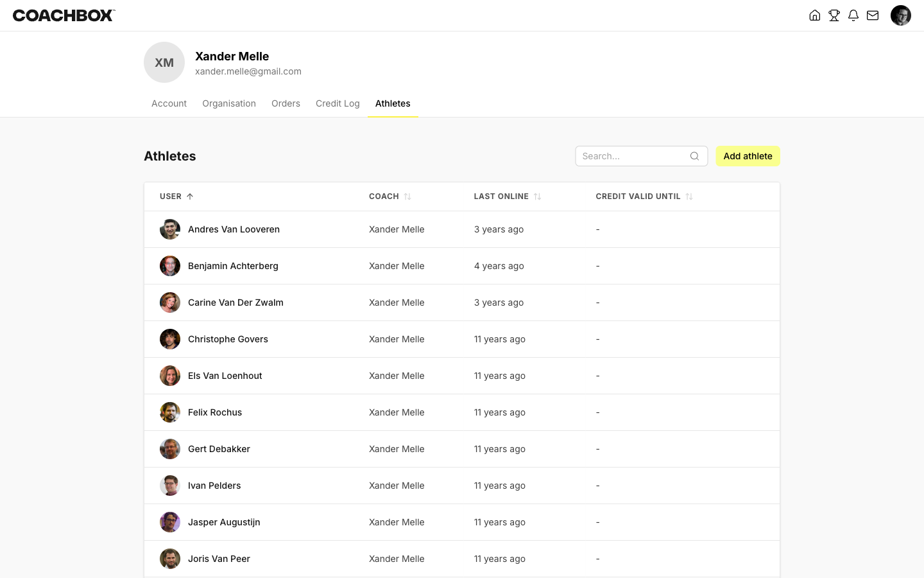Image resolution: width=924 pixels, height=578 pixels.
Task: Click the USER column header label
Action: click(x=171, y=197)
